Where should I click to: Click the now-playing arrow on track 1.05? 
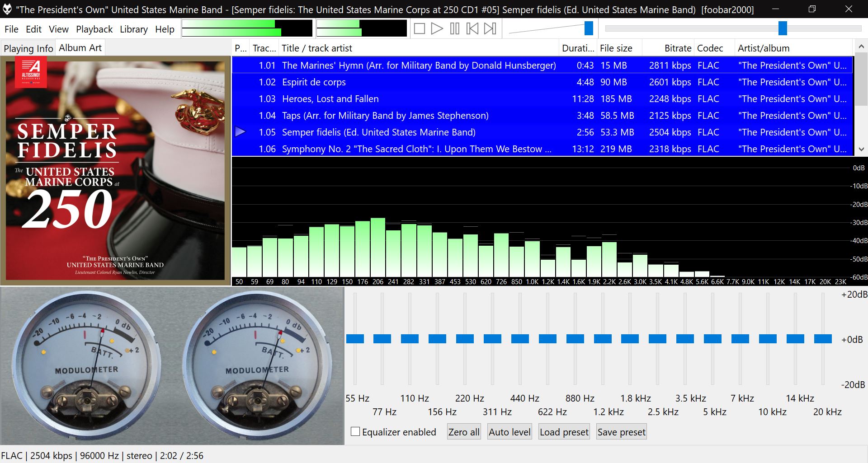pyautogui.click(x=241, y=132)
